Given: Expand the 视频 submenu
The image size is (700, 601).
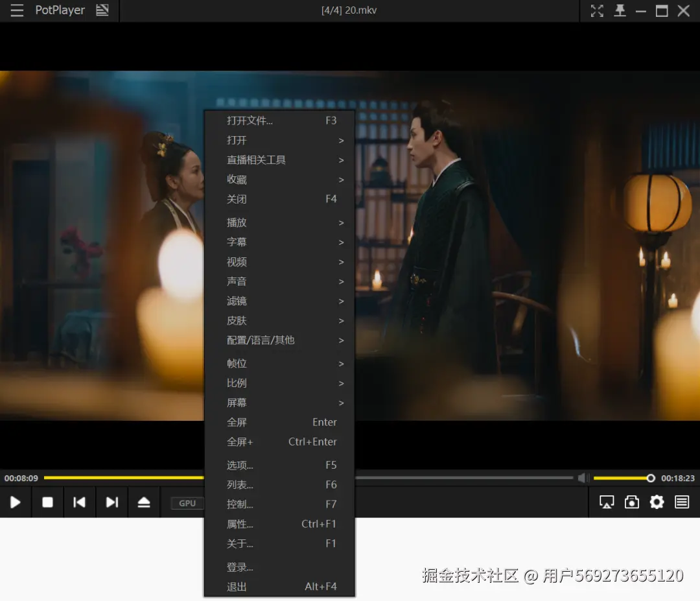Looking at the screenshot, I should tap(280, 262).
